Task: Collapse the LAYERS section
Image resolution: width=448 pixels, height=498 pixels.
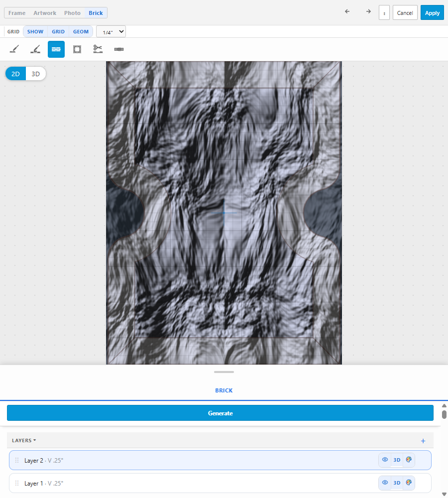Action: click(x=24, y=441)
